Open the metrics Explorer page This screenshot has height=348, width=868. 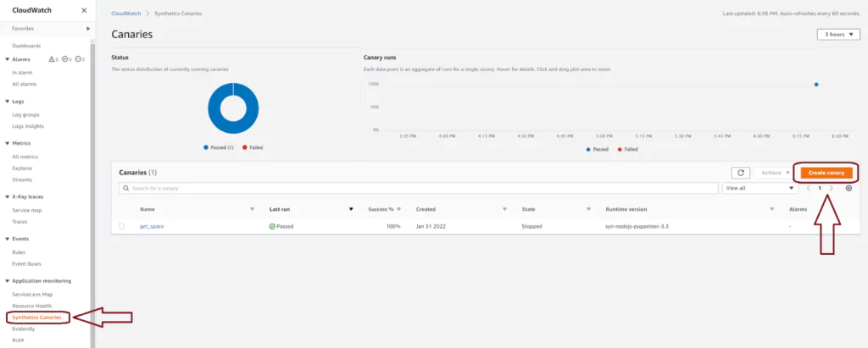point(22,168)
